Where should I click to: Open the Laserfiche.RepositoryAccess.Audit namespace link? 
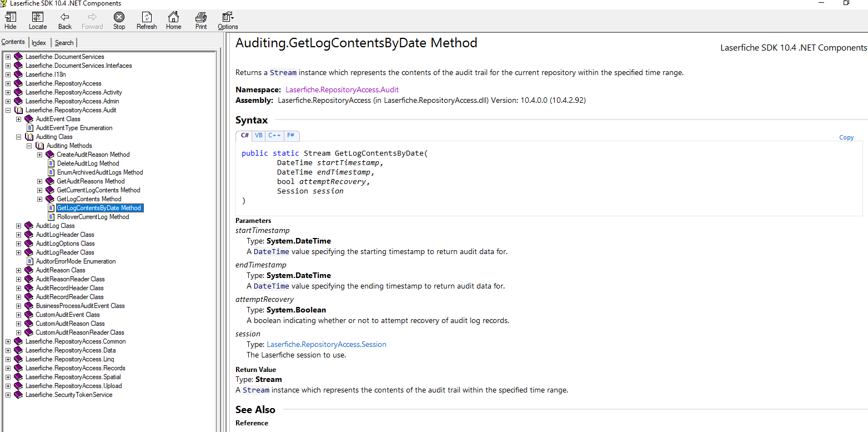(342, 90)
